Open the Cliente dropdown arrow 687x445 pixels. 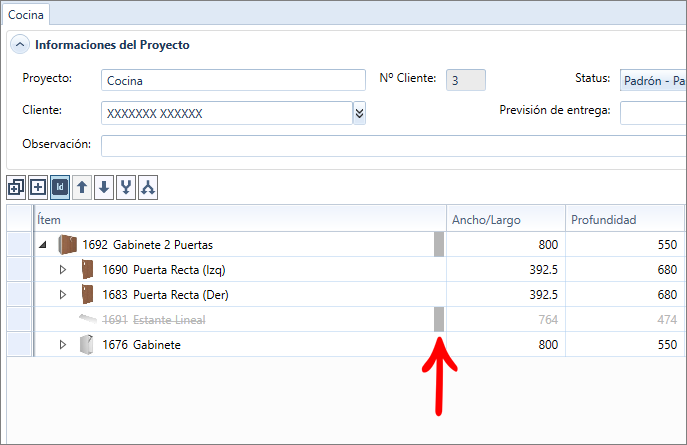point(359,113)
